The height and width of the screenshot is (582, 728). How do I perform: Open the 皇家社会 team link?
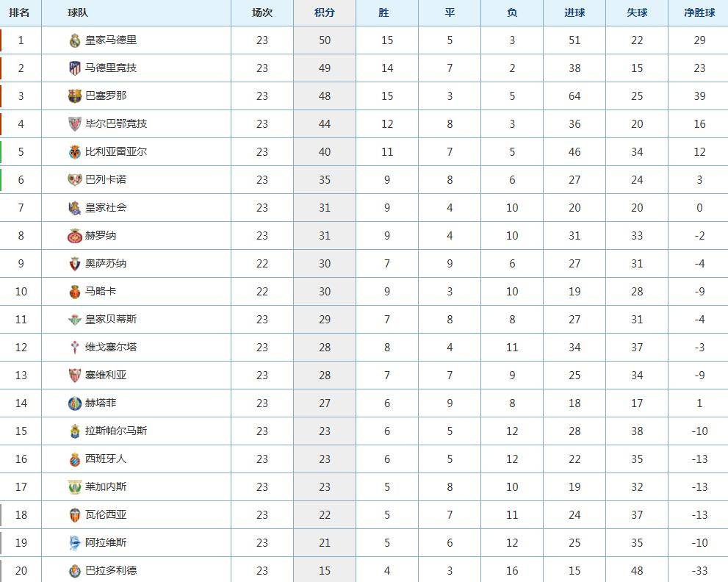point(106,208)
